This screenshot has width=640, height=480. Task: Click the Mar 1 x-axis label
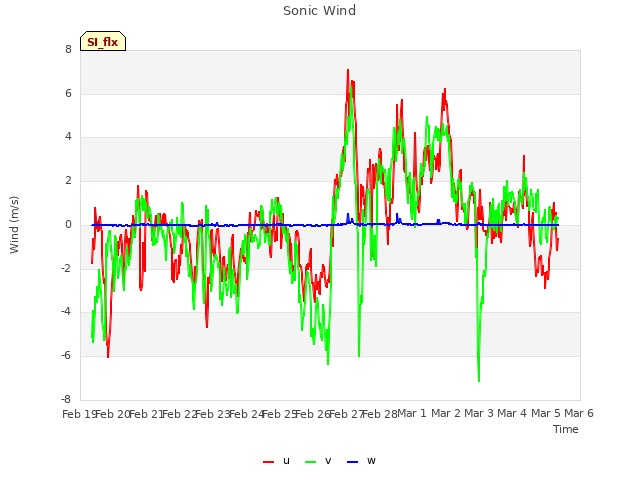(412, 413)
